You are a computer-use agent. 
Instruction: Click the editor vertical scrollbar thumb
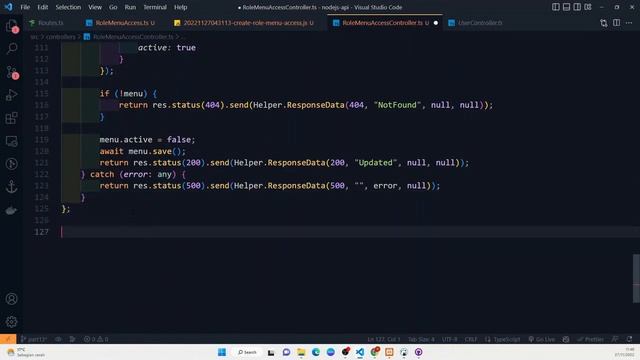click(636, 278)
